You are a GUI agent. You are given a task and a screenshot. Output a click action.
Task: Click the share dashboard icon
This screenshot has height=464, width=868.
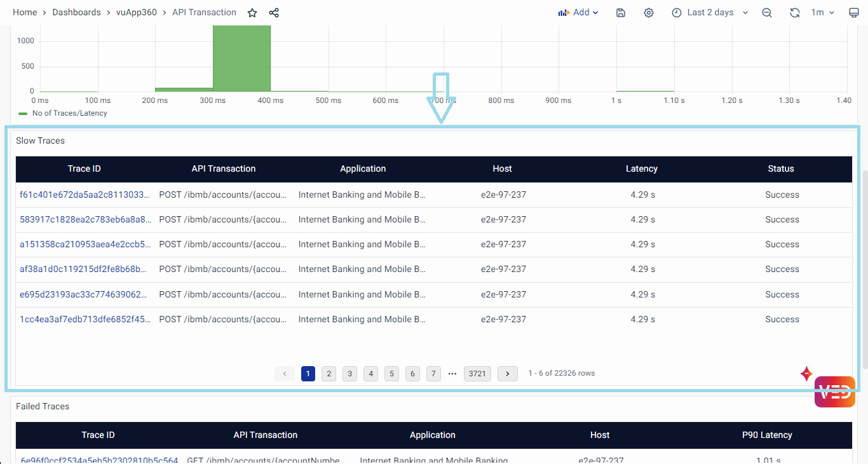274,13
